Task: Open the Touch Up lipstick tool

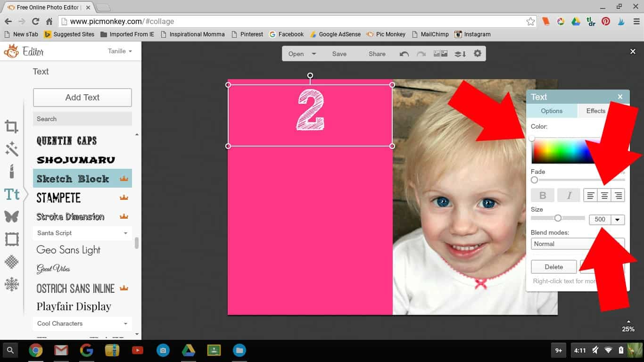Action: [x=11, y=171]
